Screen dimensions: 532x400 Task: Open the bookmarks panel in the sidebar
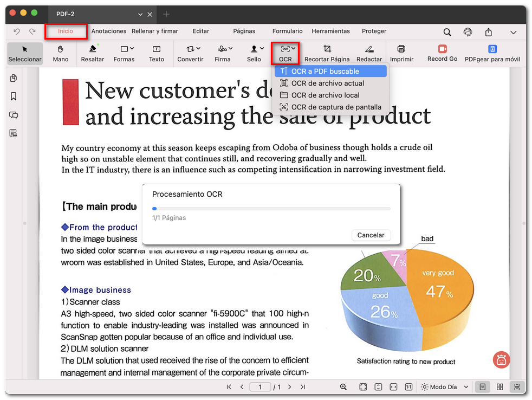(x=13, y=96)
